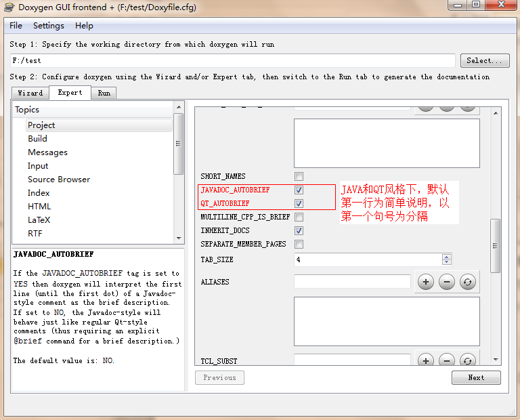Click the TAB_SIZE value field
The width and height of the screenshot is (520, 420).
[x=368, y=259]
